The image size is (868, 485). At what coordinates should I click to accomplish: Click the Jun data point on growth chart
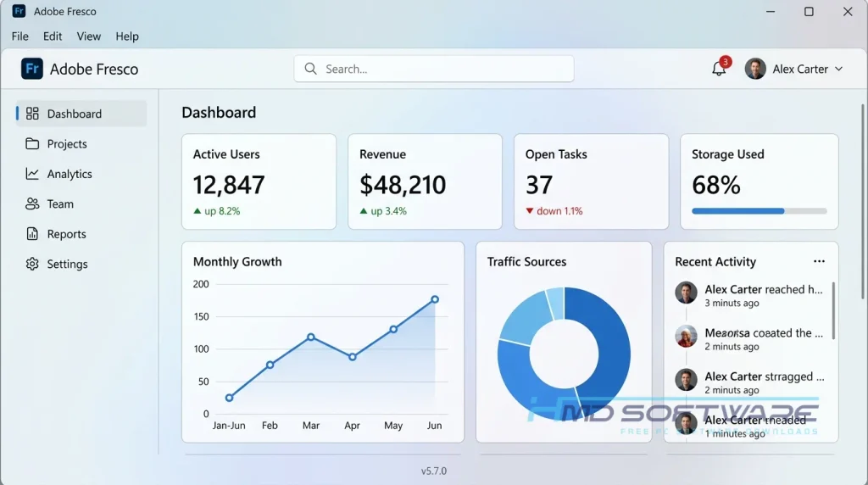click(435, 299)
